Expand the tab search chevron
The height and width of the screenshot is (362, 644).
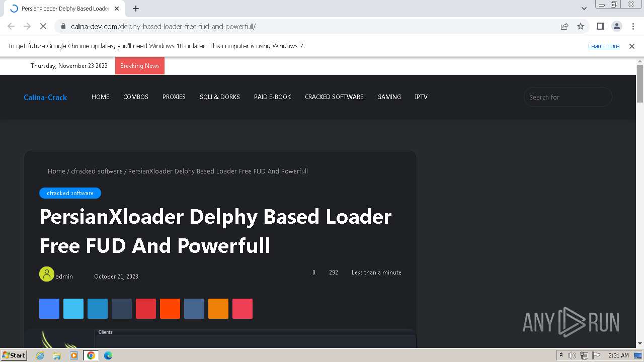pos(584,9)
